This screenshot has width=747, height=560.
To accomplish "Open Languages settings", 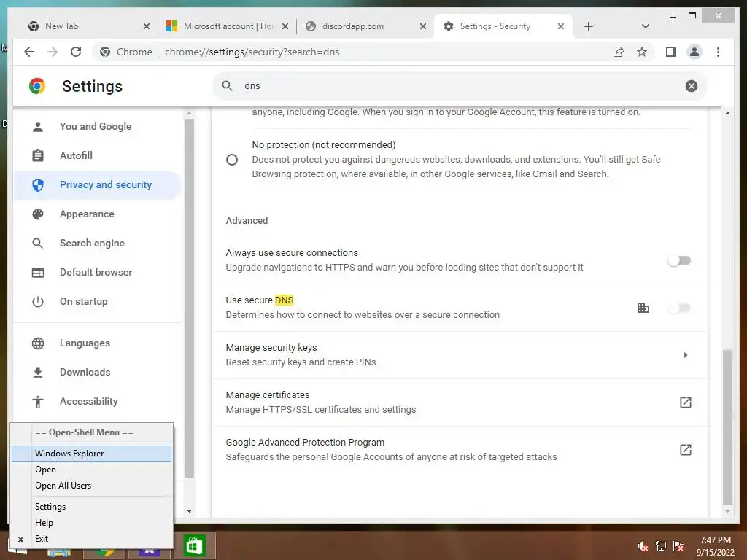I will tap(97, 343).
